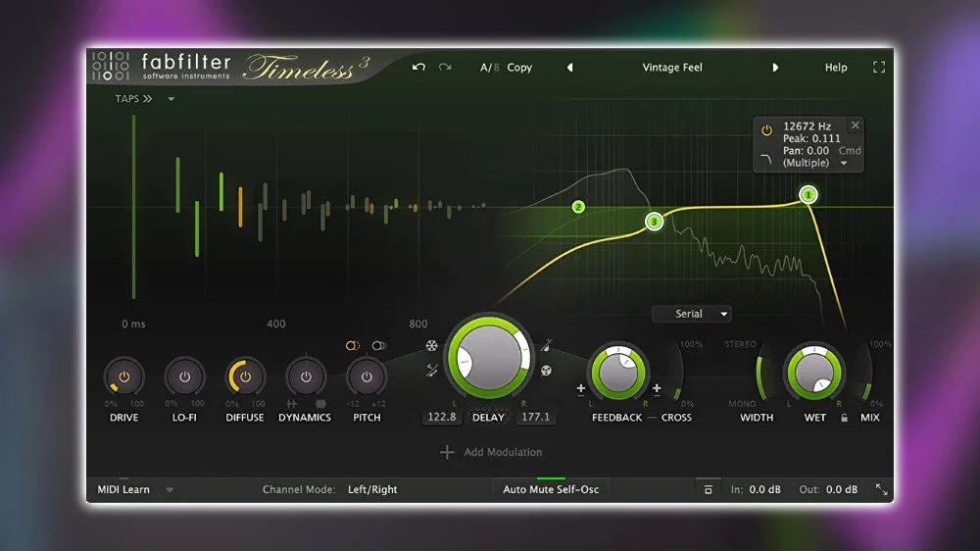Close the filter band info popup

pyautogui.click(x=855, y=125)
